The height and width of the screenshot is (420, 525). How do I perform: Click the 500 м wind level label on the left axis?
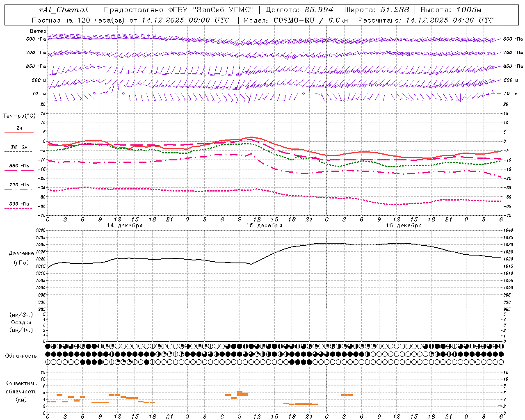point(39,80)
